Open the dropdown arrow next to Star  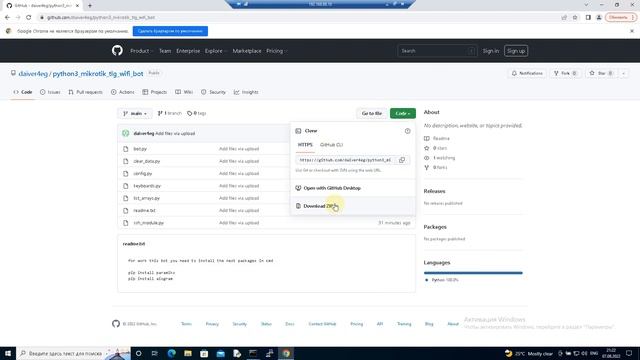pos(623,73)
